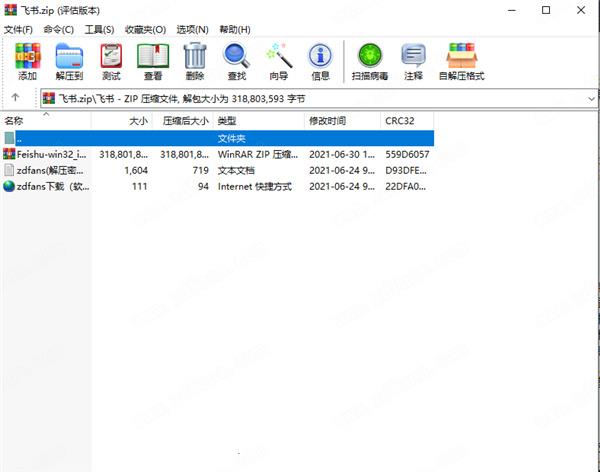Open the 帮助(H) menu
This screenshot has height=472, width=600.
[235, 29]
